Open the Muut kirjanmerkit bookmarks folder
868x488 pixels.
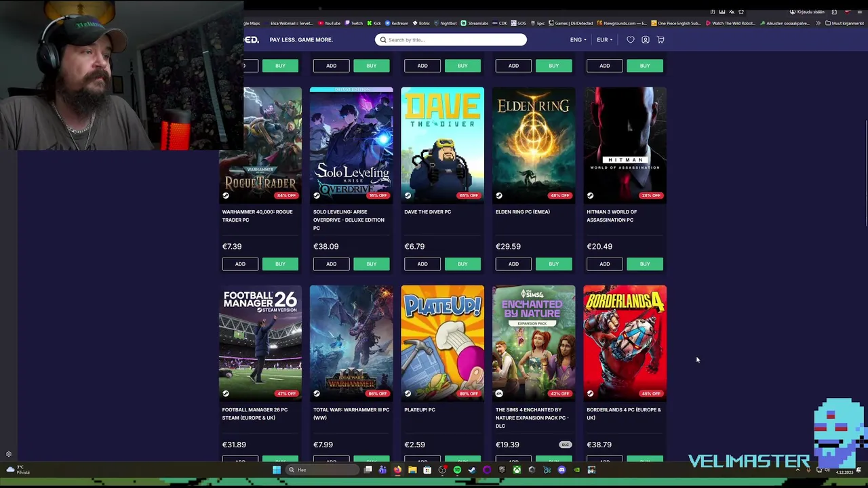coord(844,23)
